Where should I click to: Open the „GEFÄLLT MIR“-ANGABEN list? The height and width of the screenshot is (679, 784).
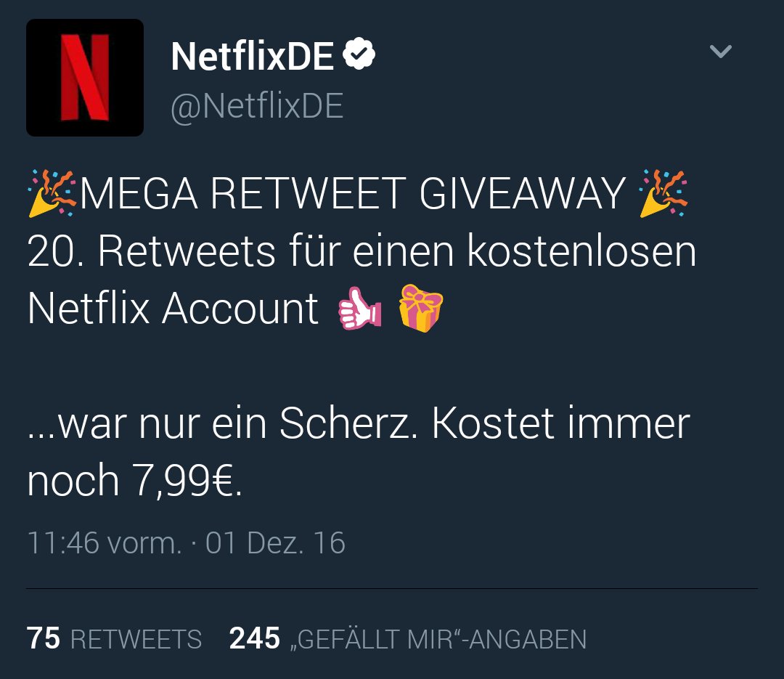tap(438, 638)
